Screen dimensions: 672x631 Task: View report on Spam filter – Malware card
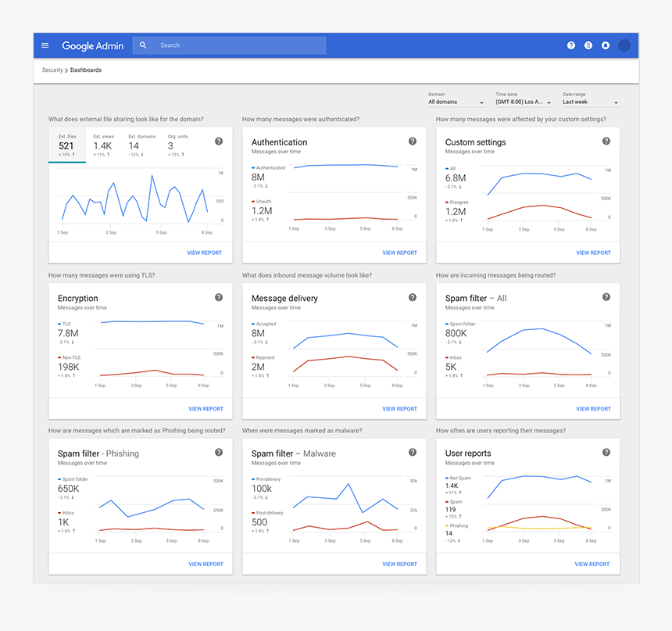pyautogui.click(x=399, y=564)
